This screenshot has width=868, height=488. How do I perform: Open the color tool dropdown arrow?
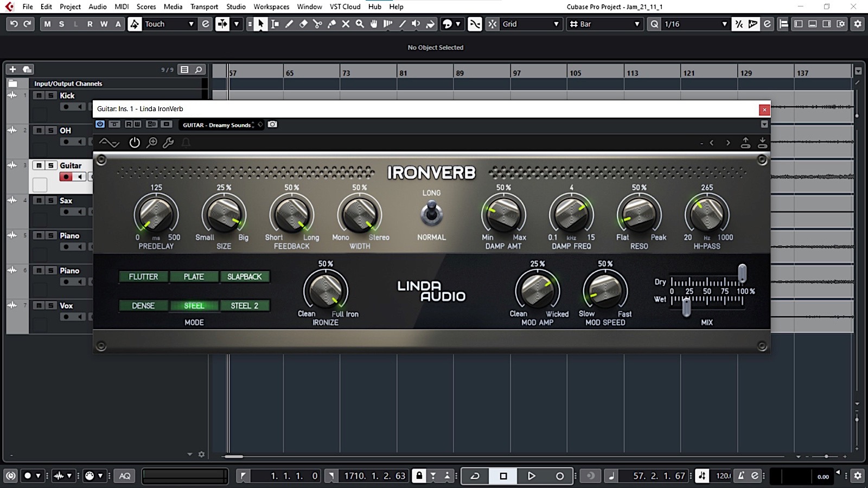click(458, 24)
